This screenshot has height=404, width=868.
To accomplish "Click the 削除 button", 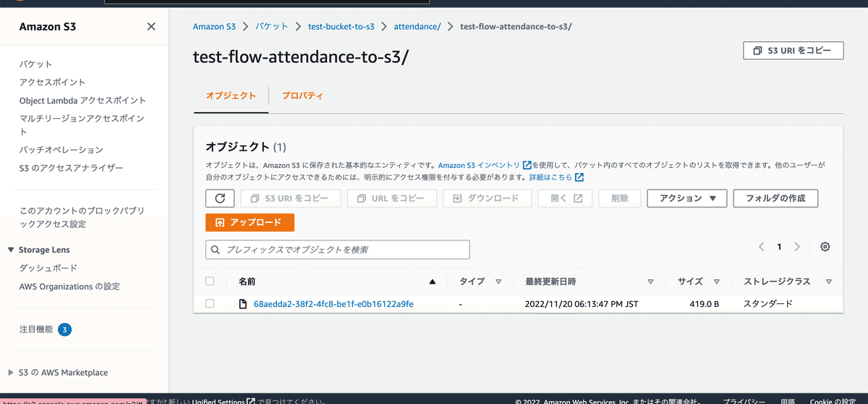I will (x=620, y=198).
